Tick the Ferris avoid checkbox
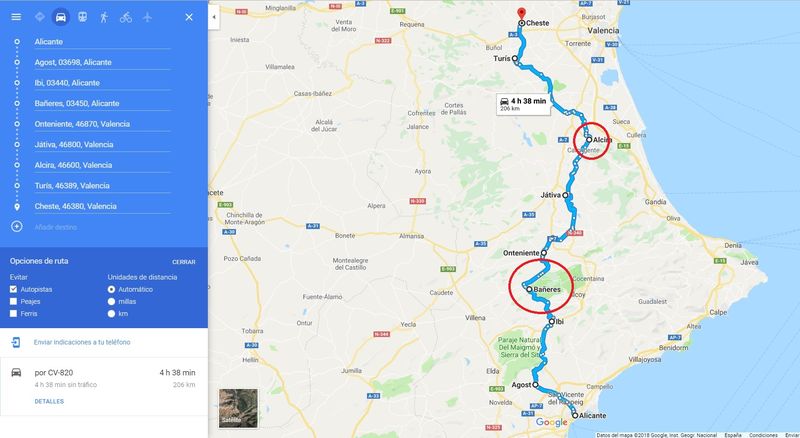 pos(13,313)
